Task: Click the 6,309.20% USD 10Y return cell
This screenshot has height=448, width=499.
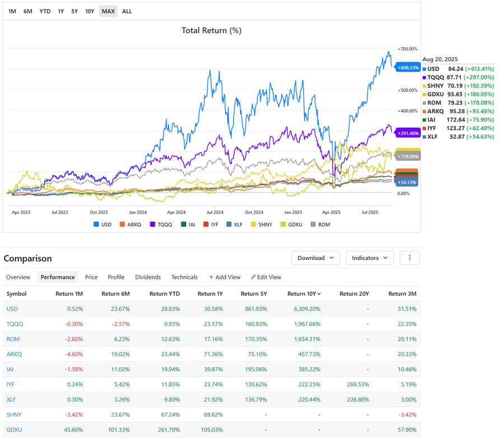Action: 307,309
